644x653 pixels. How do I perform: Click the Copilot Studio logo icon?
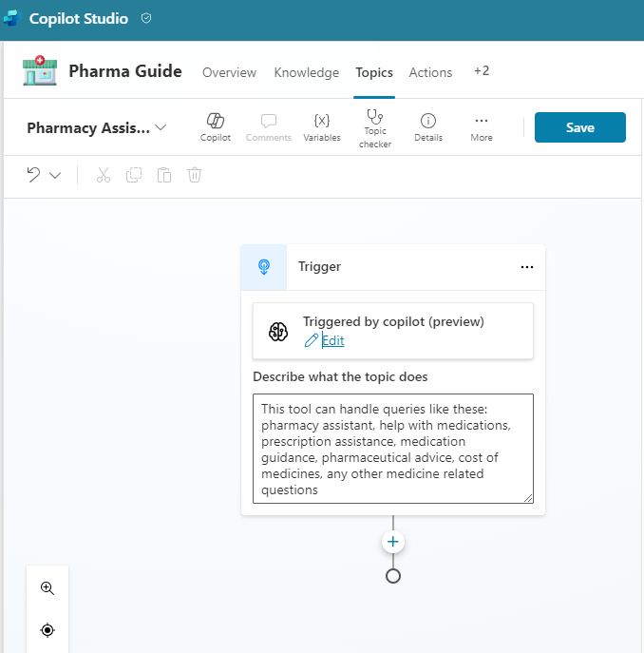[13, 19]
